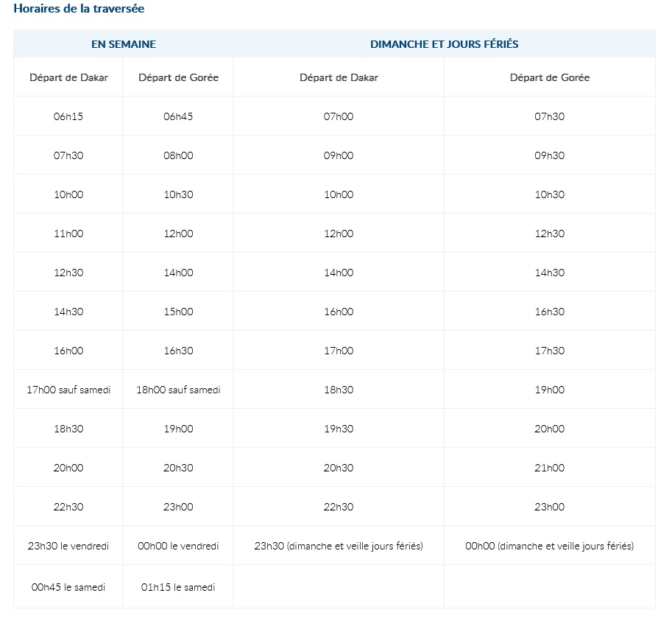Select Sunday 21h00 Gorée departure cell
This screenshot has width=672, height=618.
click(549, 468)
